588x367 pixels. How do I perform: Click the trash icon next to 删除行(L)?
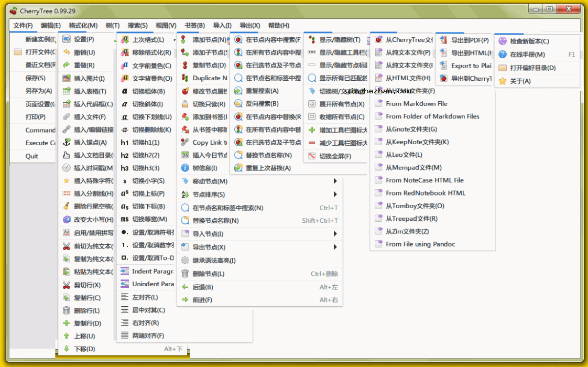67,310
